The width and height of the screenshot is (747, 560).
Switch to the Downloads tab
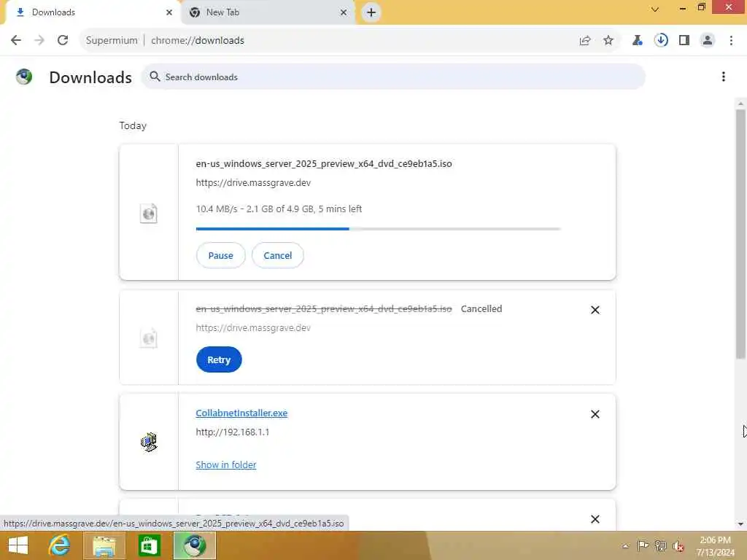coord(91,12)
